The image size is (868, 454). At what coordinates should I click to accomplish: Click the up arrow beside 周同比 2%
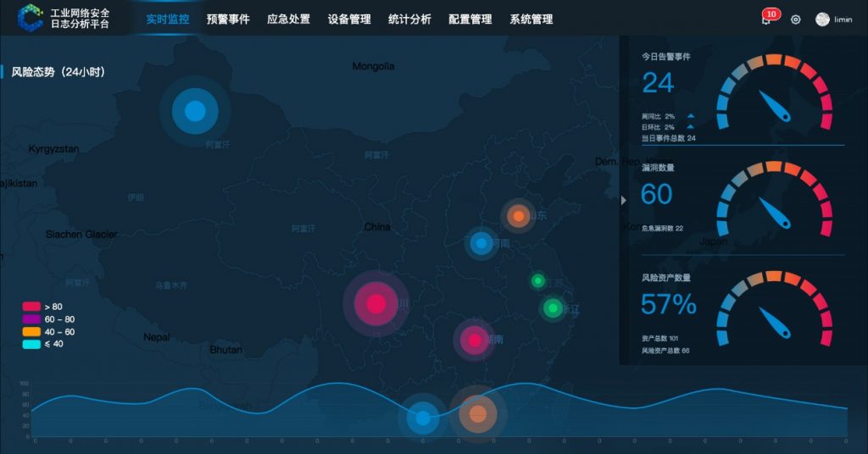click(x=690, y=116)
